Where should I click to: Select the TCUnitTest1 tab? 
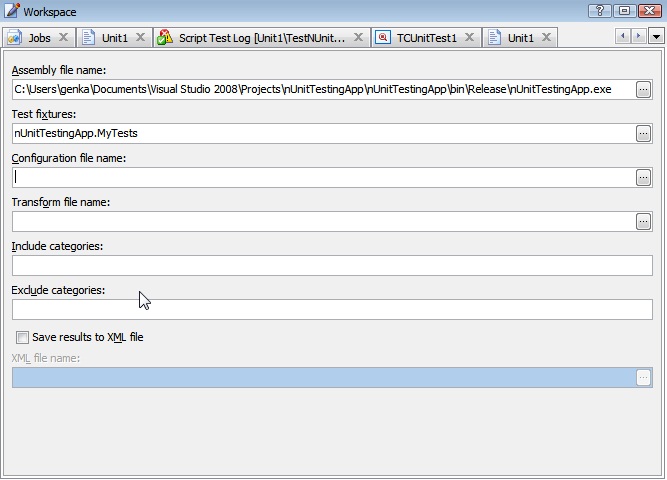pos(426,38)
